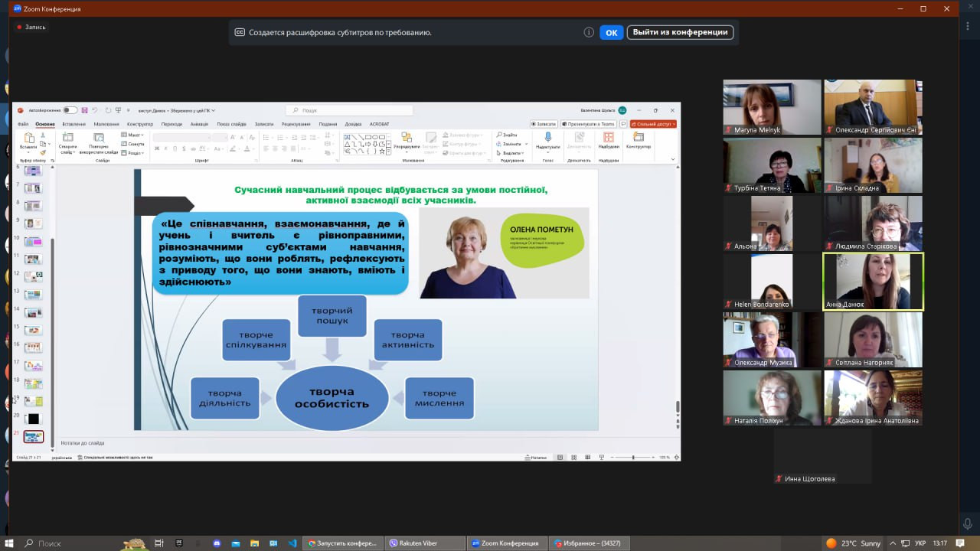Open the Анімація ribbon tab

click(199, 124)
